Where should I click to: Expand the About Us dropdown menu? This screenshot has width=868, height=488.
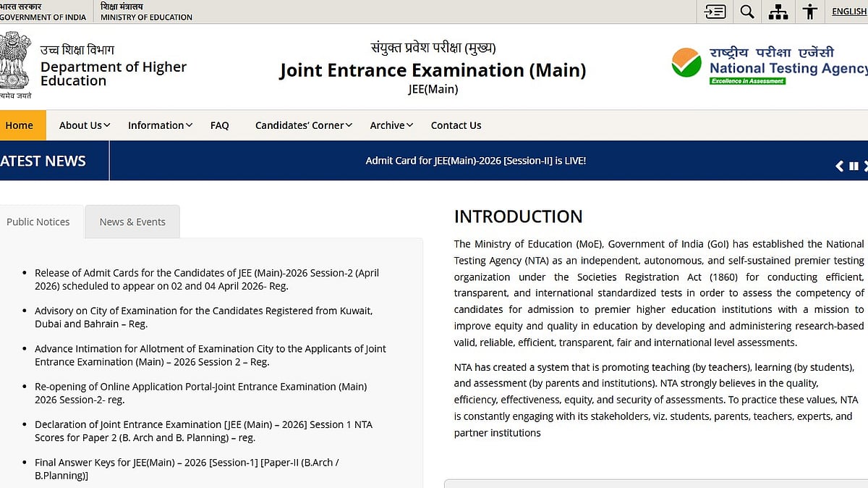(85, 125)
